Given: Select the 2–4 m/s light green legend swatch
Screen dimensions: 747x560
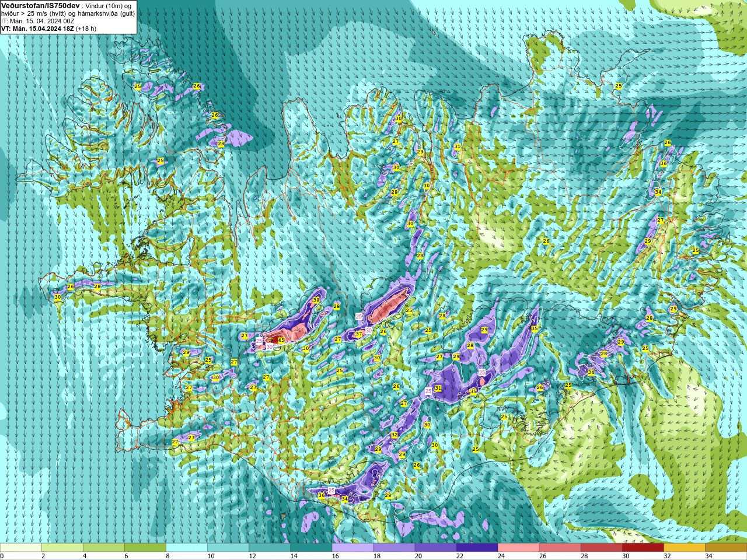Looking at the screenshot, I should (62, 548).
